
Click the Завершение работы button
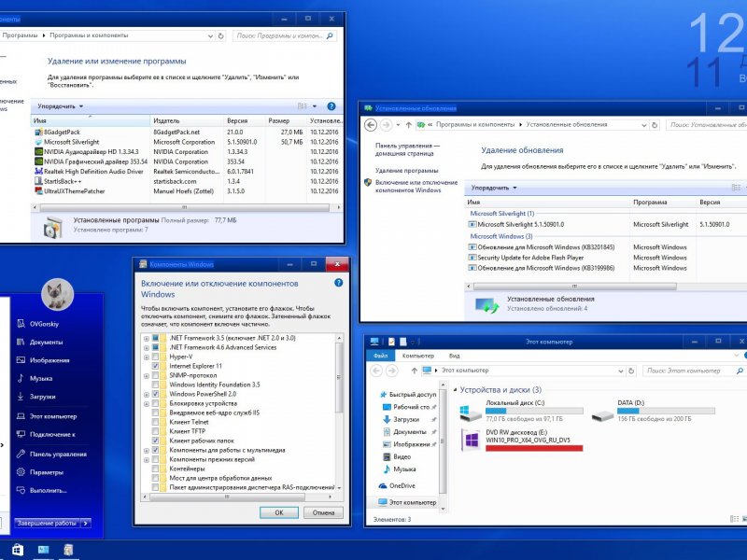48,523
